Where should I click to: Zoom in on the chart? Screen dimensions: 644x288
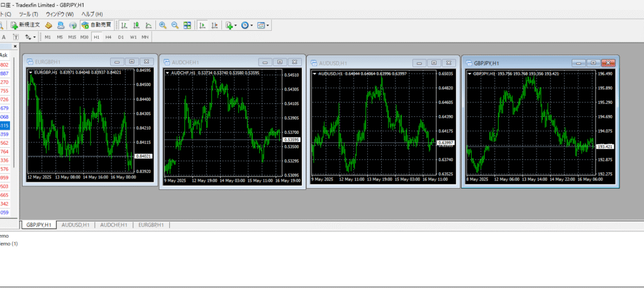point(163,25)
